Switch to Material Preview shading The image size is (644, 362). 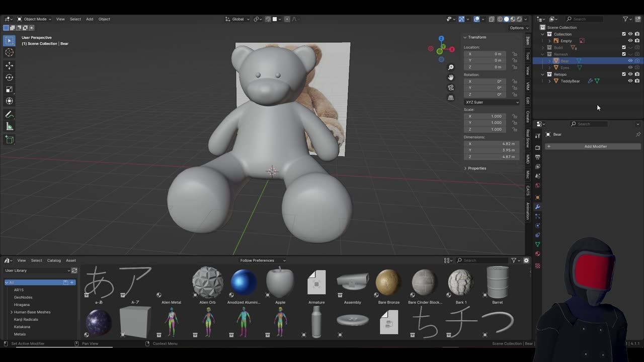pyautogui.click(x=513, y=19)
